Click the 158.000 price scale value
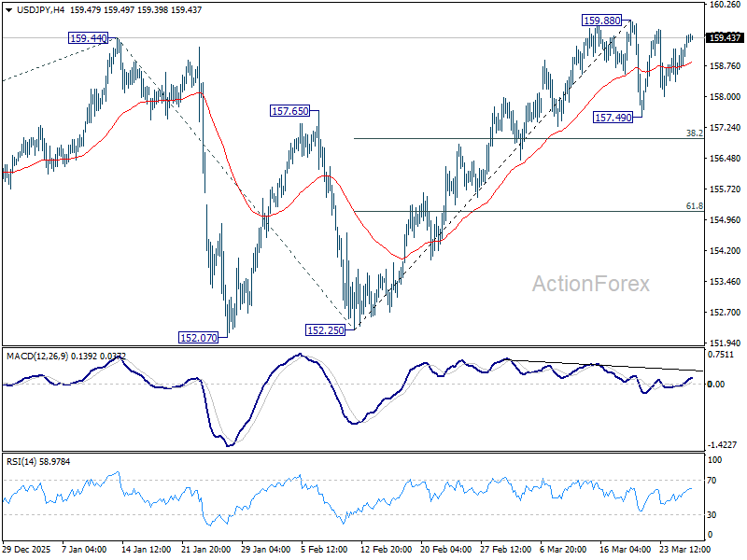This screenshot has width=747, height=560. pyautogui.click(x=726, y=97)
